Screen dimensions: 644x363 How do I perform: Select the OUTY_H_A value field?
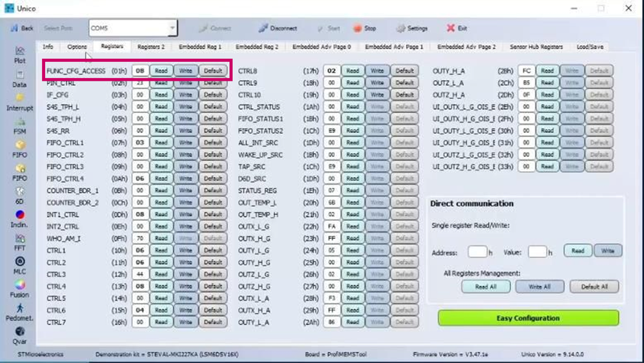526,70
